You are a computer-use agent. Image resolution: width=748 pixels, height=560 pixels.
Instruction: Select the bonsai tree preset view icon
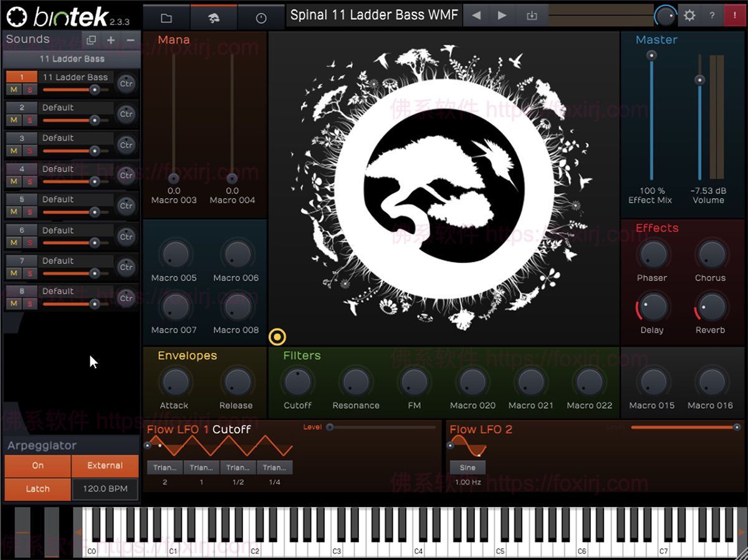215,15
